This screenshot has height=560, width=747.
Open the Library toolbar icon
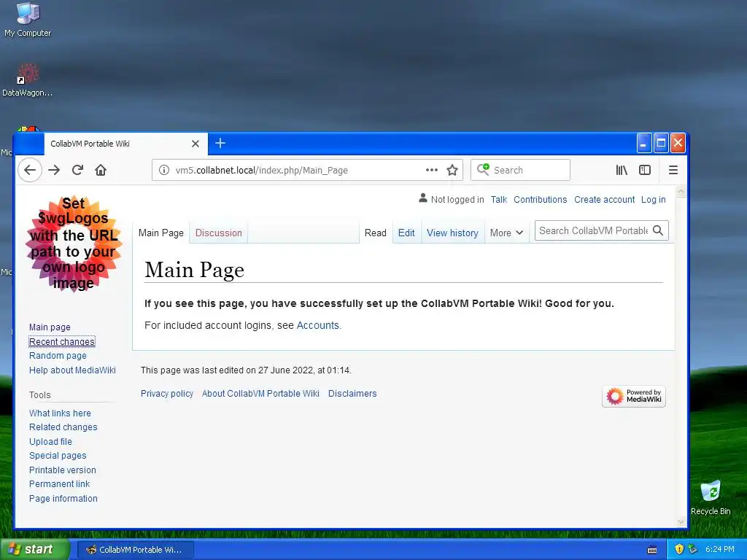pyautogui.click(x=622, y=170)
